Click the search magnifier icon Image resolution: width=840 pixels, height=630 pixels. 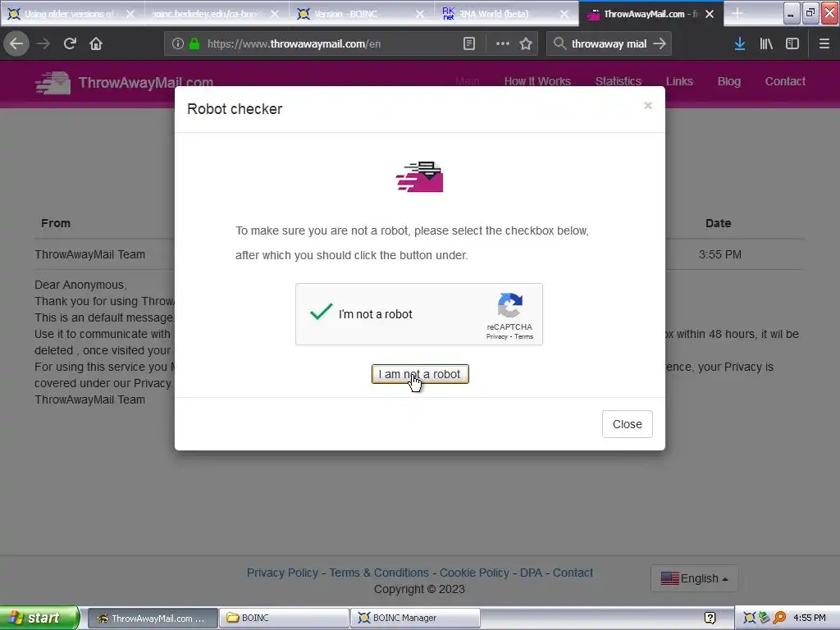559,44
